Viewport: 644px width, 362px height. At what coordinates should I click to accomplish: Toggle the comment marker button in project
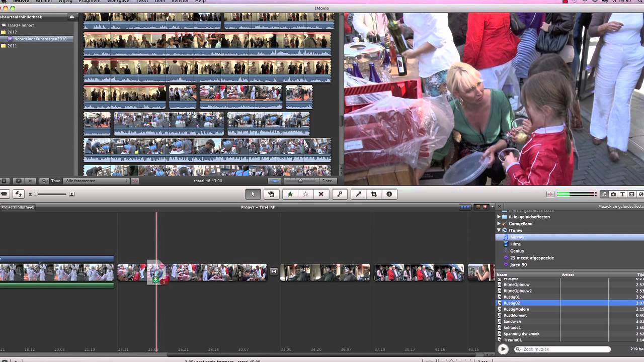pos(478,207)
